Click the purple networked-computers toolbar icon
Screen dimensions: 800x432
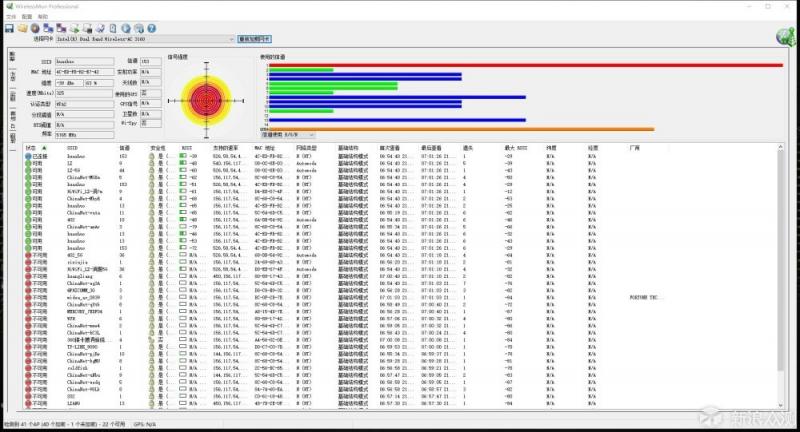[x=61, y=28]
